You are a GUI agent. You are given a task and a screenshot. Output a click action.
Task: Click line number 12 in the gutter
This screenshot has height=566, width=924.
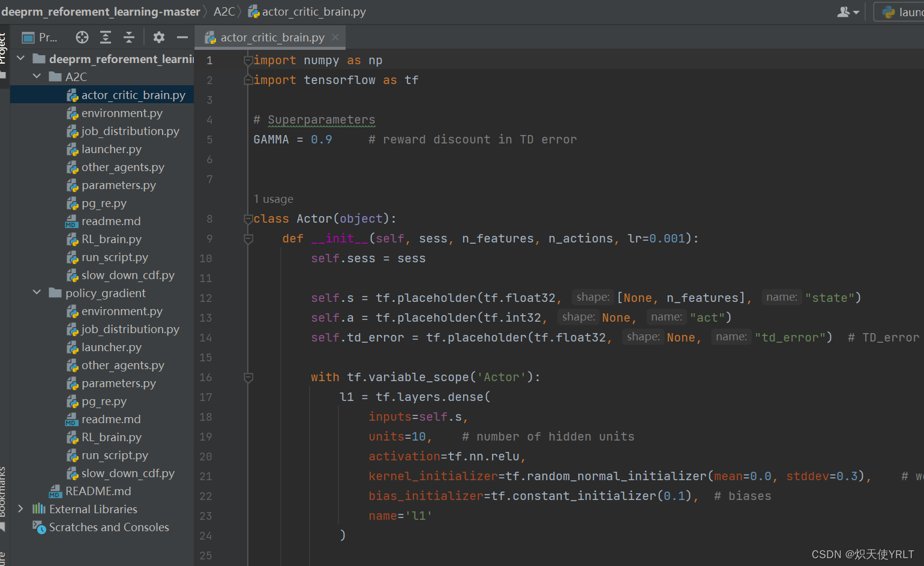click(x=206, y=298)
